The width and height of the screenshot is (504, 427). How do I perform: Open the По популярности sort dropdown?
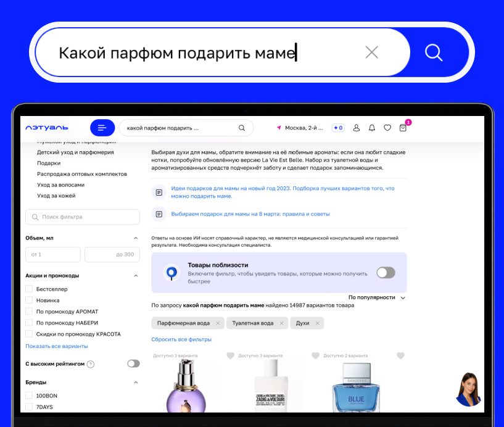click(x=377, y=297)
